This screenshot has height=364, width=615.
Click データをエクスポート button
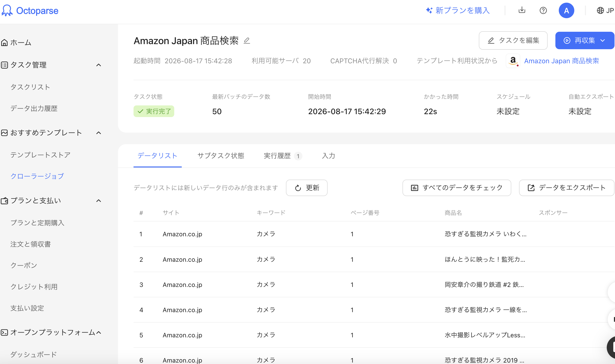click(x=567, y=188)
